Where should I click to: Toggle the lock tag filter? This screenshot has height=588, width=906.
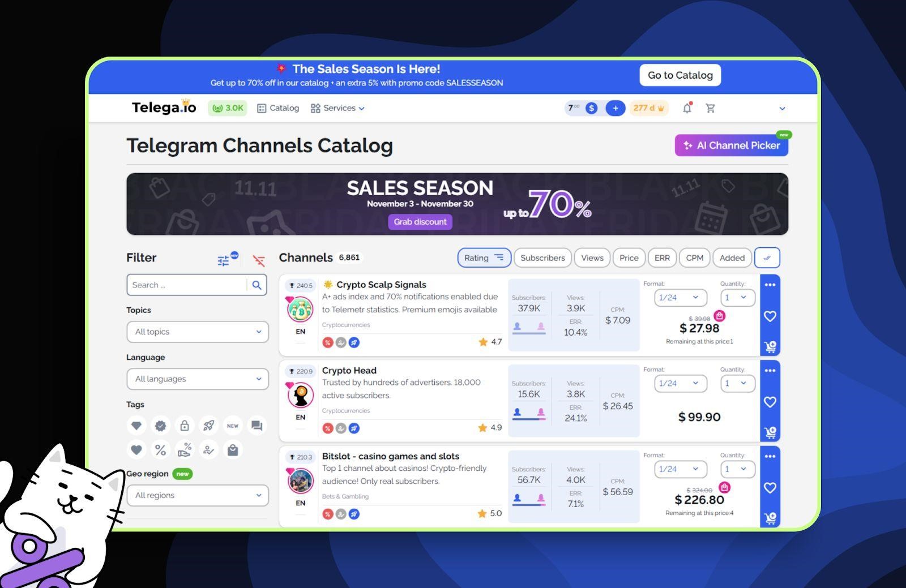pyautogui.click(x=185, y=426)
